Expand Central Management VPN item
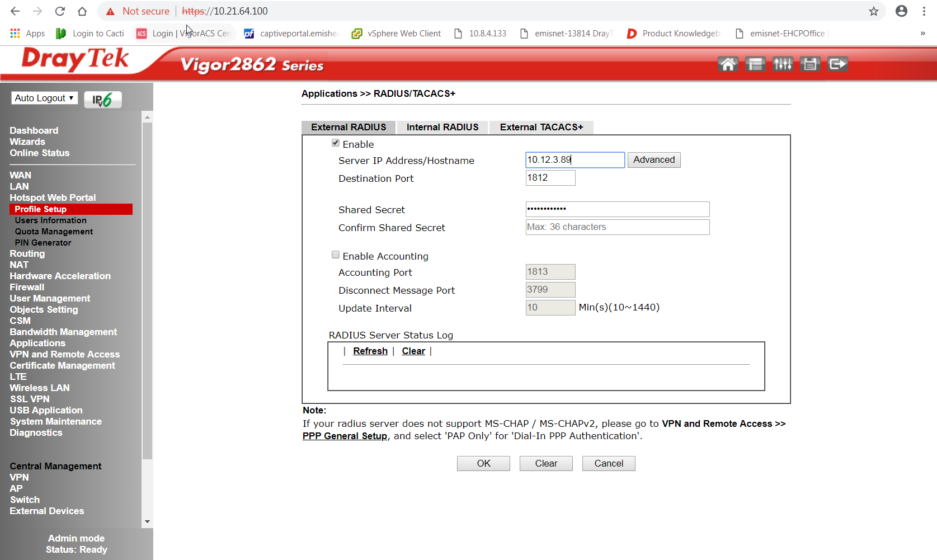 [19, 477]
